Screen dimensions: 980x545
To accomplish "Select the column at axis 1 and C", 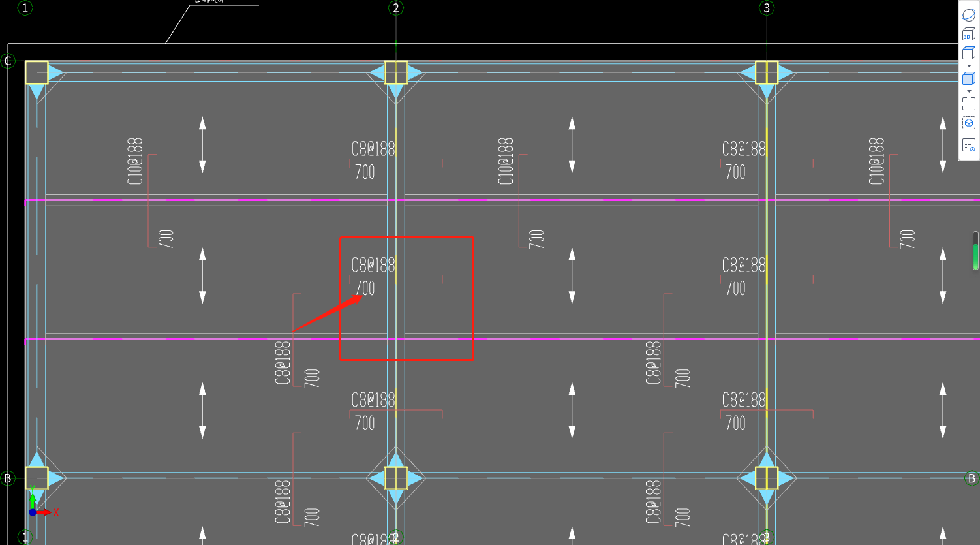I will (x=37, y=72).
